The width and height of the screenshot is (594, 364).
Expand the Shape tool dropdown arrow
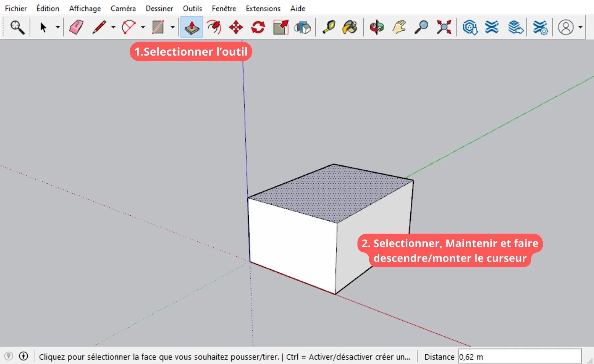click(x=172, y=27)
